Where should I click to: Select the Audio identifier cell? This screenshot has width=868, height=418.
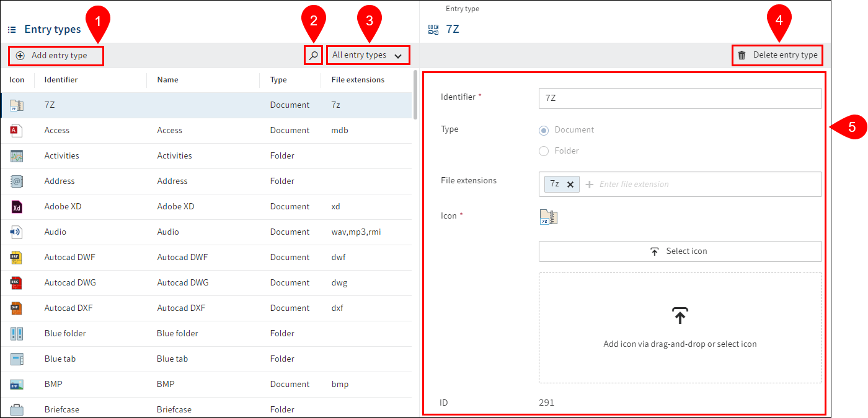[55, 232]
